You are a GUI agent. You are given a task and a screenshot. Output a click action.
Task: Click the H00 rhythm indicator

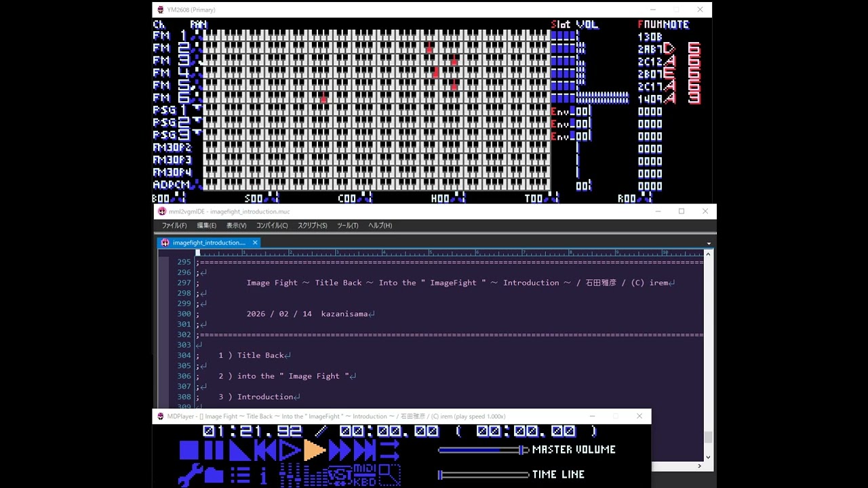(x=448, y=198)
